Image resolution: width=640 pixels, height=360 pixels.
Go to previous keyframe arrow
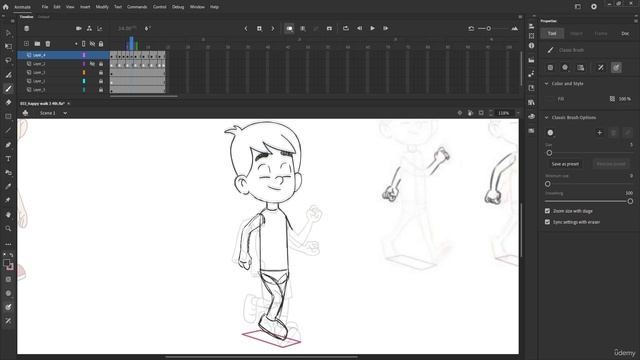(x=246, y=28)
